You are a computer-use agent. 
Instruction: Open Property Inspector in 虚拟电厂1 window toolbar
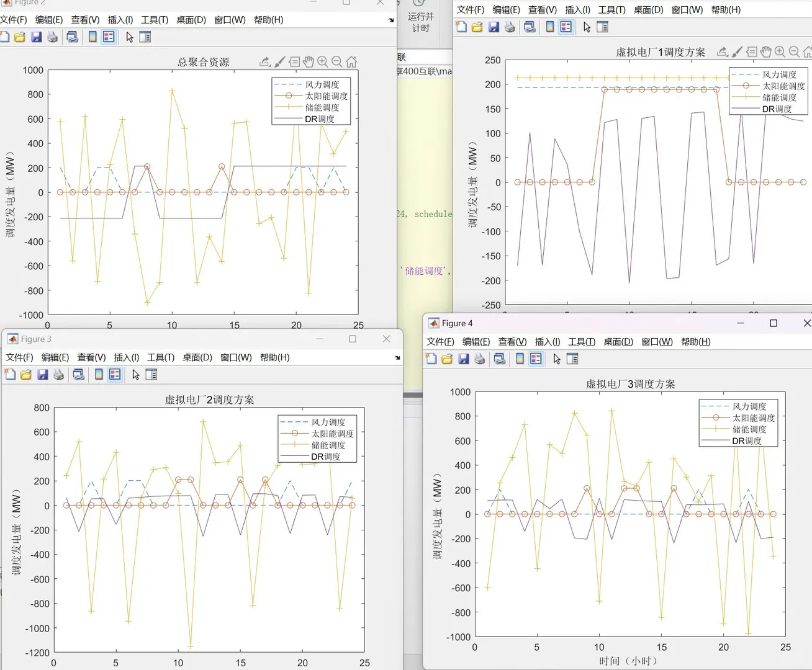tap(603, 27)
